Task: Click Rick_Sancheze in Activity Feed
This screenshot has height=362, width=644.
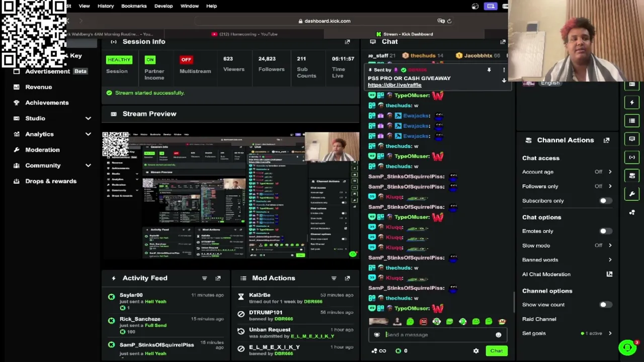Action: (x=140, y=319)
